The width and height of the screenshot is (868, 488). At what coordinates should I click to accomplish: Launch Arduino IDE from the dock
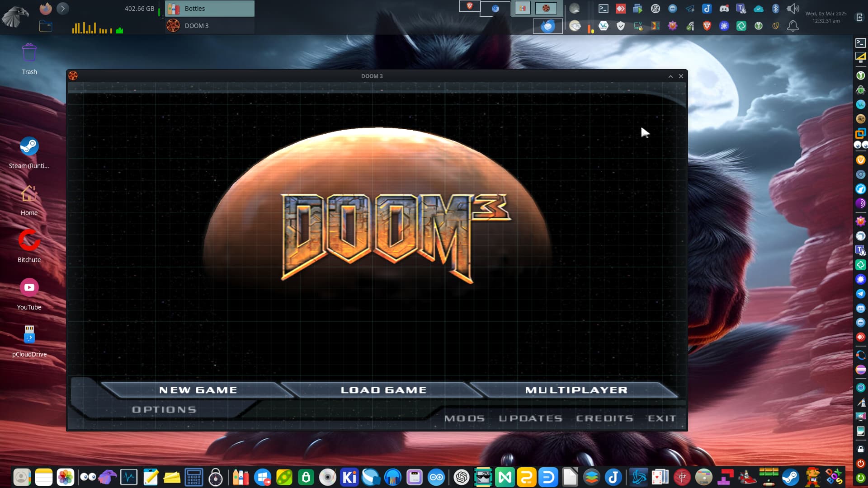[436, 477]
